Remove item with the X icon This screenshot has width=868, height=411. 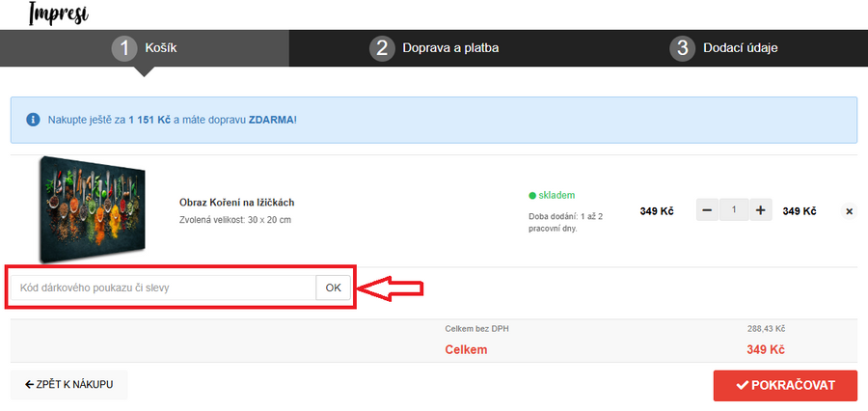coord(849,211)
